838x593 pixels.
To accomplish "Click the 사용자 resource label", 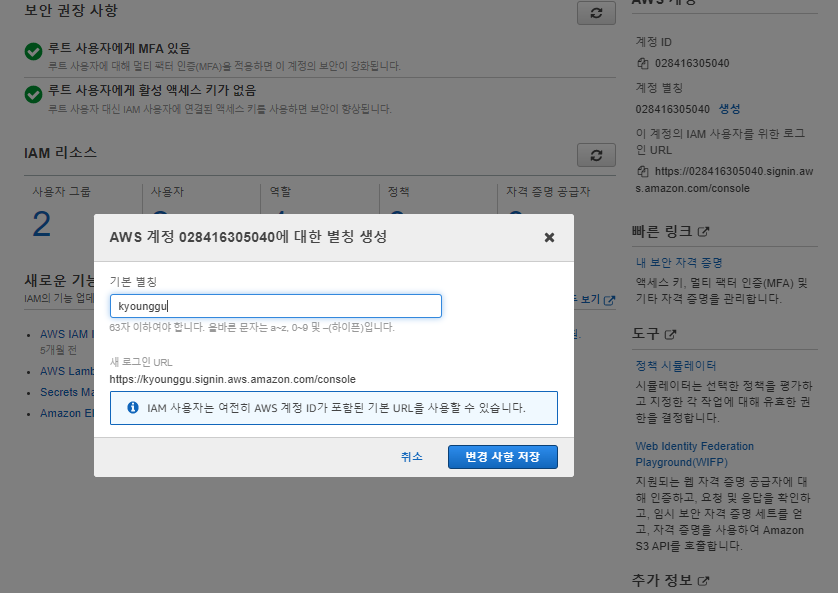I will 167,191.
